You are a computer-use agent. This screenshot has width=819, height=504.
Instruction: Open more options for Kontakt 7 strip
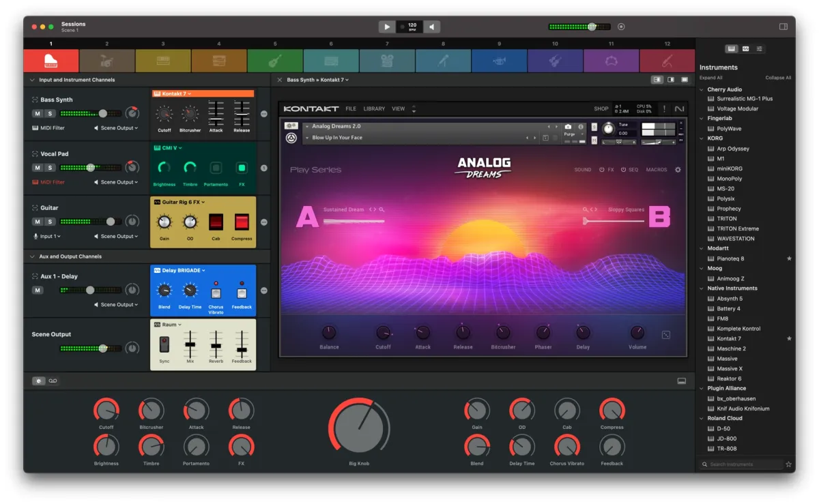264,114
